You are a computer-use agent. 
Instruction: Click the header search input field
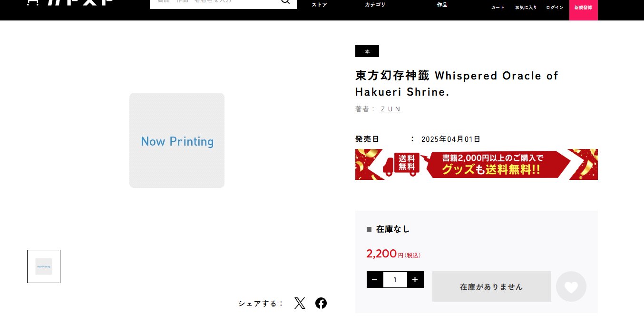click(x=214, y=3)
